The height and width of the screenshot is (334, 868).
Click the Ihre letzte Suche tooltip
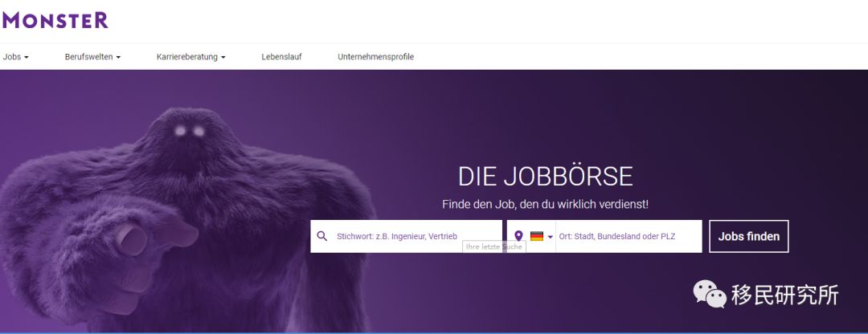[493, 246]
